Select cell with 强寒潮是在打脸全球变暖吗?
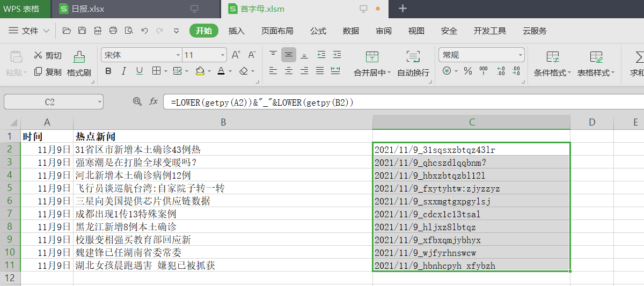Viewport: 644px width, 286px height. pos(223,162)
